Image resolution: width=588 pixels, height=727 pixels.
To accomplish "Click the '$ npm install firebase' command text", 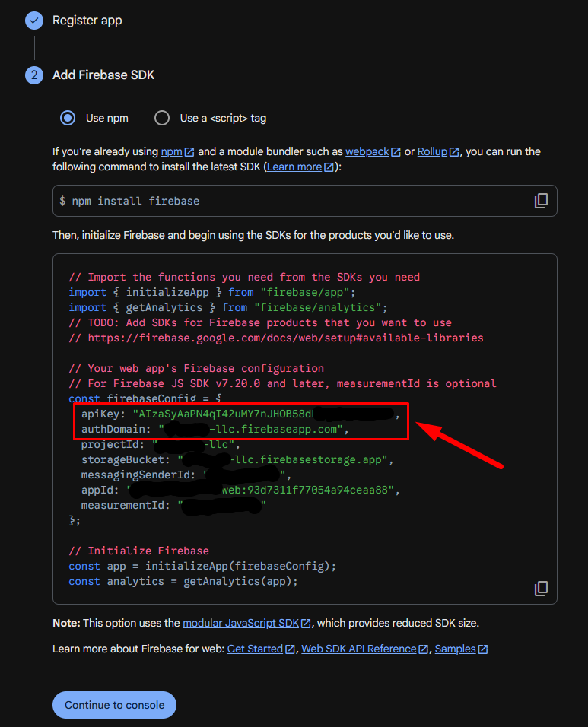I will coord(129,202).
